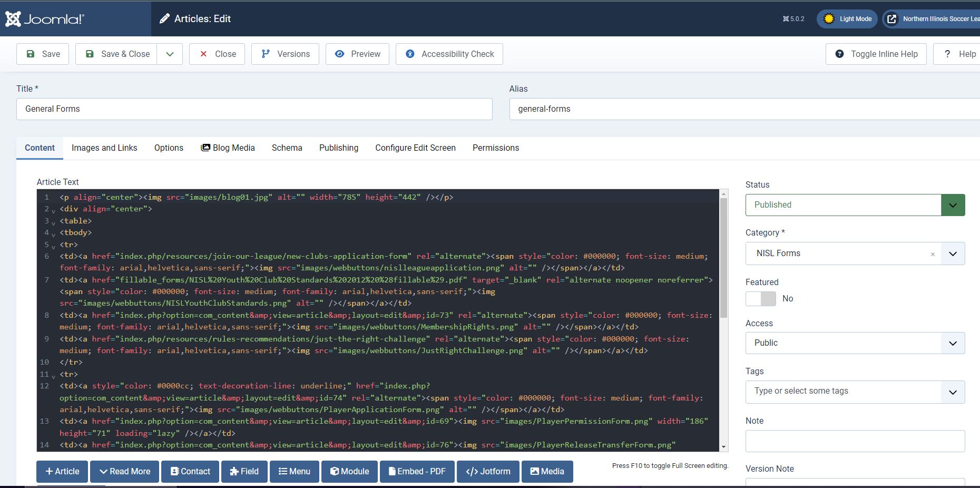980x488 pixels.
Task: Open the Save & Close dropdown arrow
Action: click(x=170, y=54)
